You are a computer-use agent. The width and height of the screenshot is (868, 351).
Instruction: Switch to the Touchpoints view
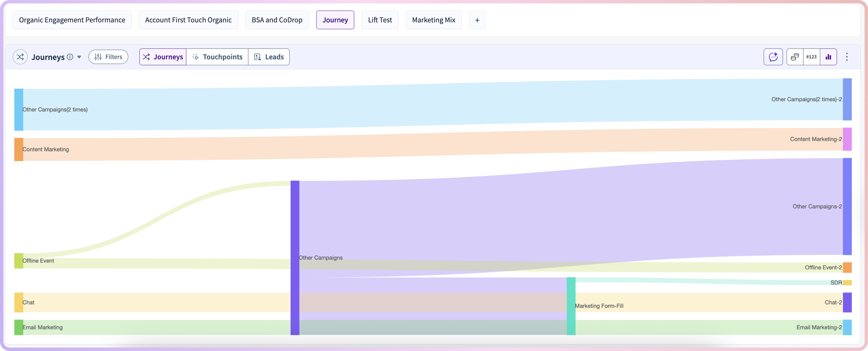(x=217, y=57)
